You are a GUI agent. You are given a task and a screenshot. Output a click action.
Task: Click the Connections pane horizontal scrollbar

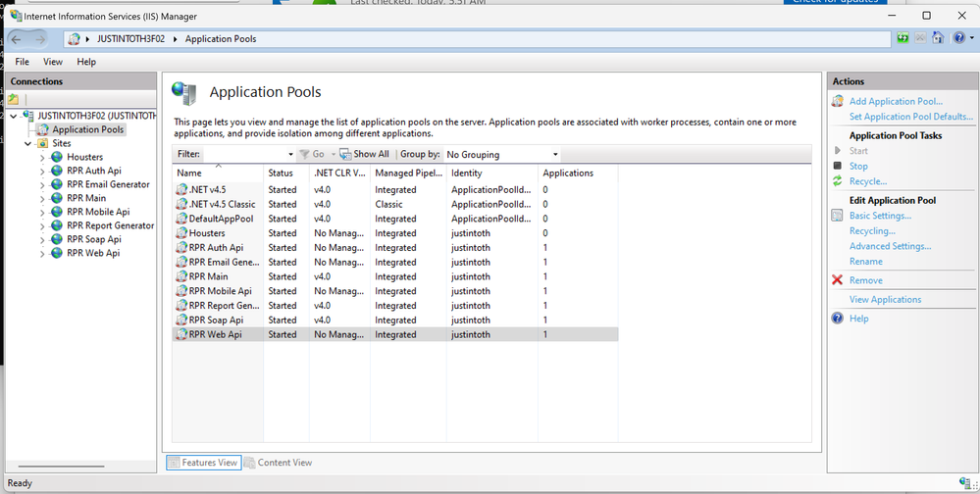(61, 467)
